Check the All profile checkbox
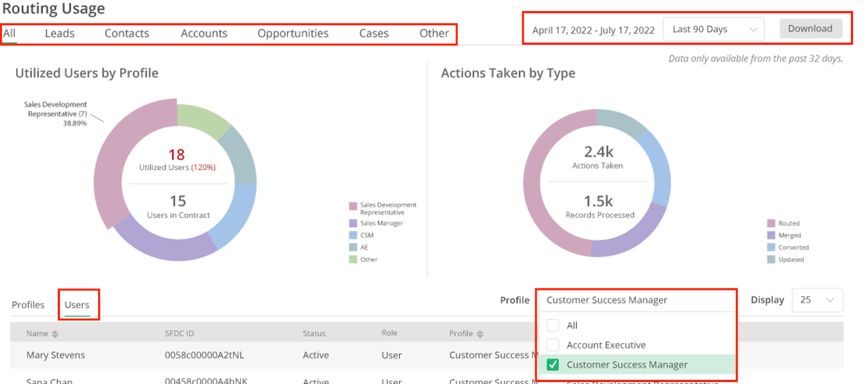This screenshot has height=384, width=868. pos(553,325)
